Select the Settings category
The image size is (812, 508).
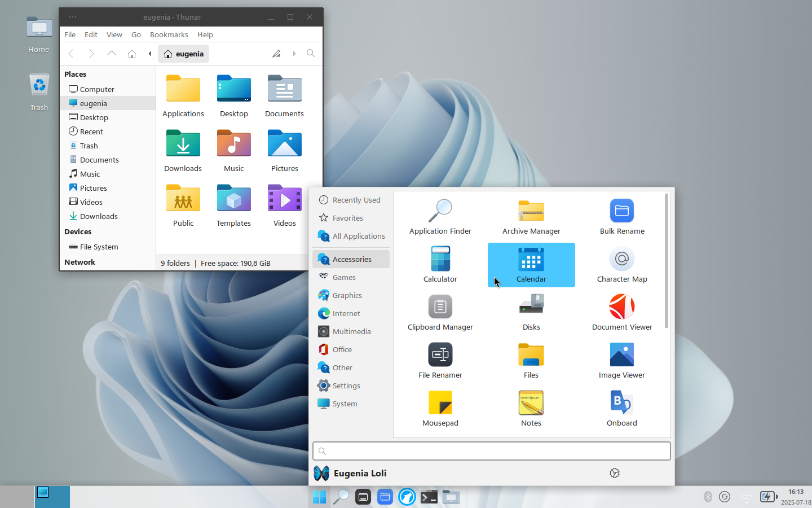(351, 386)
